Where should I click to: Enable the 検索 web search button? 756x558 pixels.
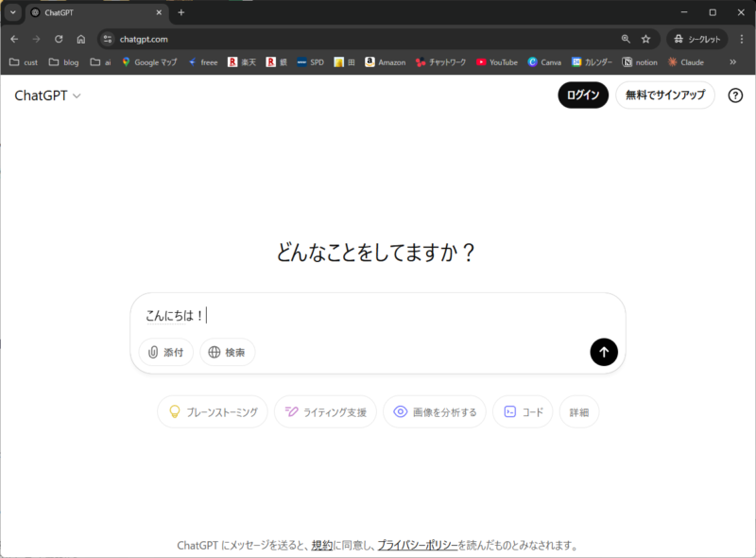point(227,353)
